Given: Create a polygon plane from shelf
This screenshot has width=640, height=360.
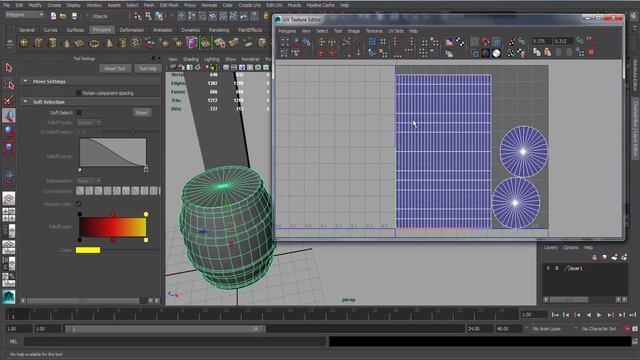Looking at the screenshot, I should [80, 42].
